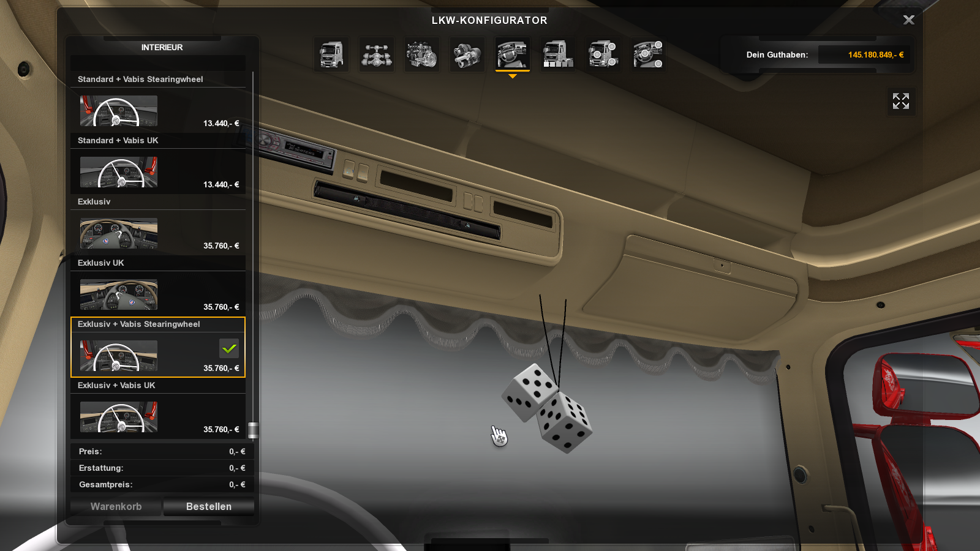The height and width of the screenshot is (551, 980).
Task: Select the interior dashboard category icon
Action: pyautogui.click(x=513, y=54)
